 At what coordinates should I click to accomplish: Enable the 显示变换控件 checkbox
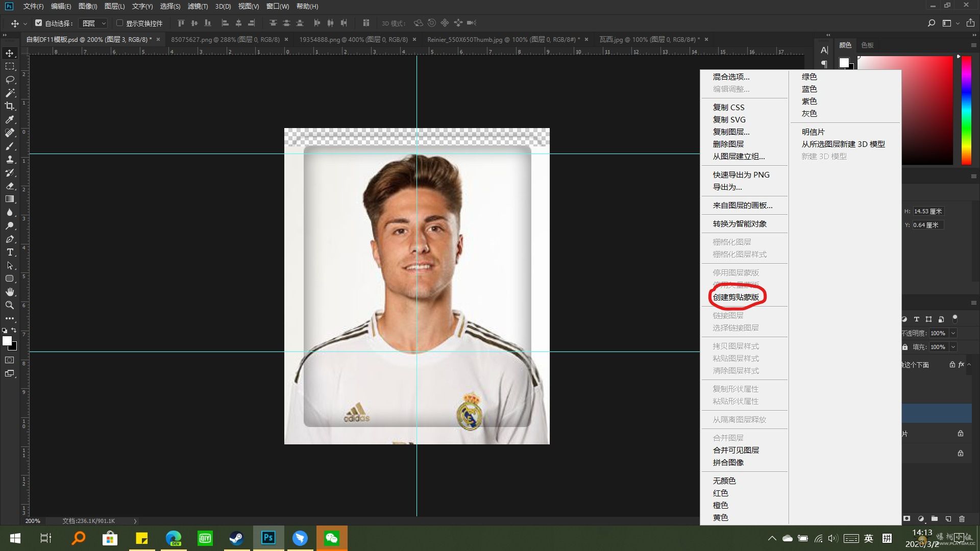(x=119, y=23)
